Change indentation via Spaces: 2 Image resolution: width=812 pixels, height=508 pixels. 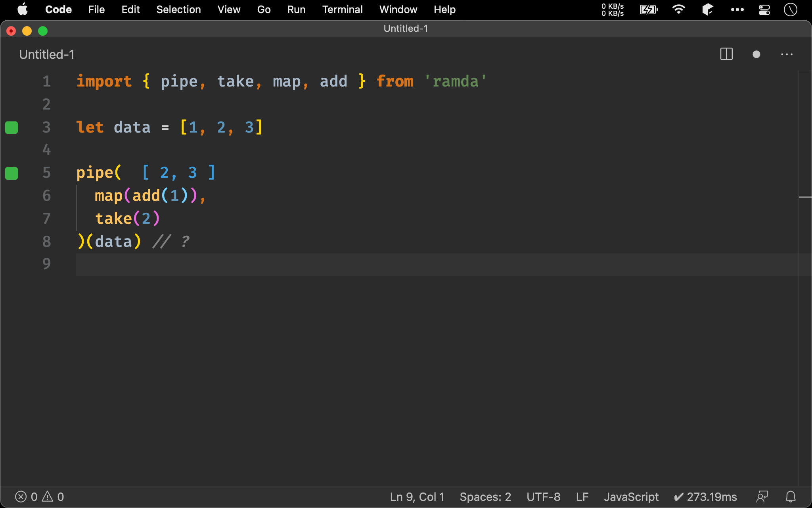485,497
